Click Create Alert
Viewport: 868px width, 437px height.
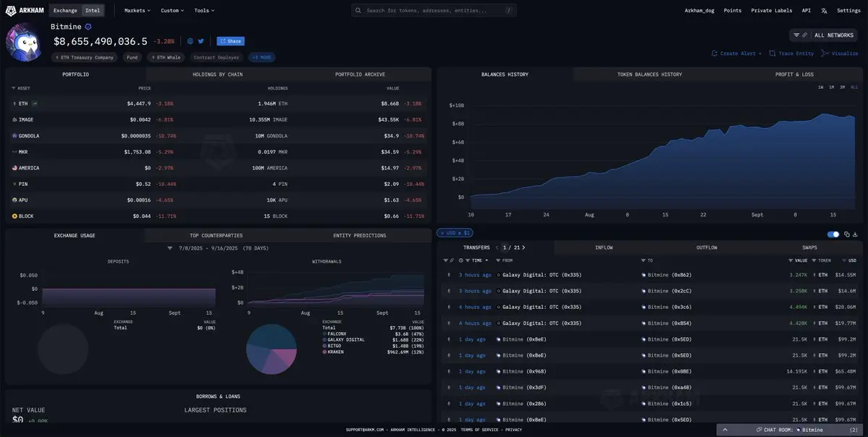point(736,54)
